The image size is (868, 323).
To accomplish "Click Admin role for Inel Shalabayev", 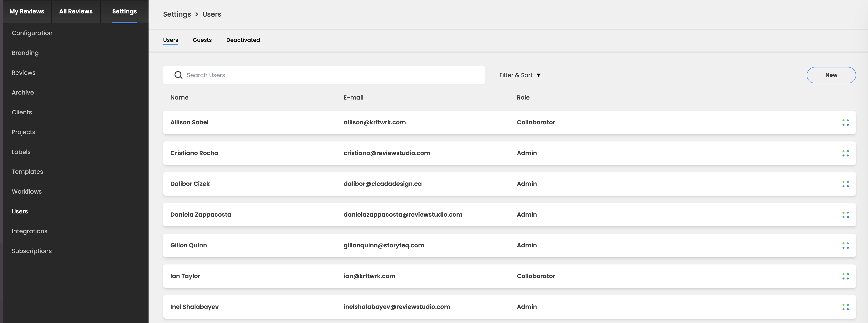I will pos(527,307).
